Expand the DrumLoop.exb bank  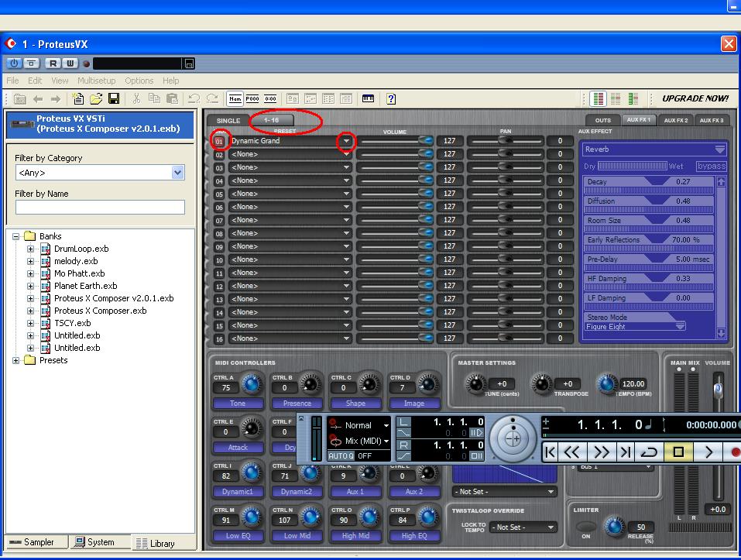click(30, 249)
